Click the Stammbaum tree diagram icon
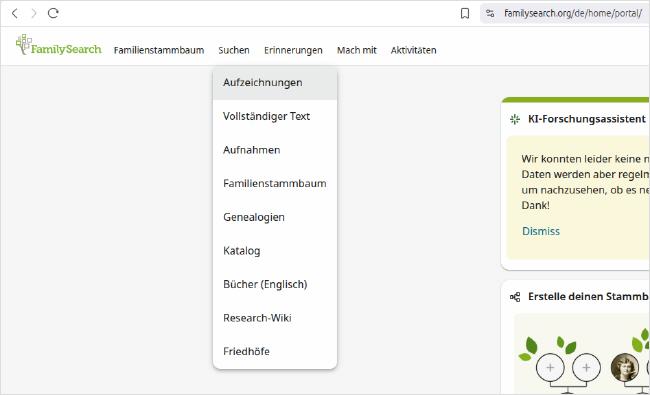The width and height of the screenshot is (650, 395). click(x=515, y=297)
